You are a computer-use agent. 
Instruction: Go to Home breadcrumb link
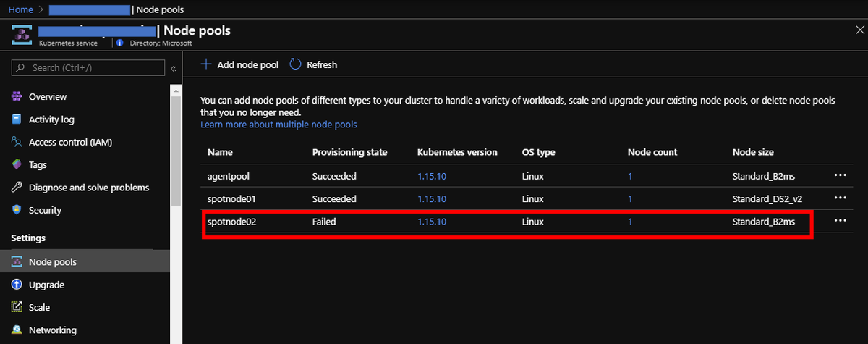[20, 9]
